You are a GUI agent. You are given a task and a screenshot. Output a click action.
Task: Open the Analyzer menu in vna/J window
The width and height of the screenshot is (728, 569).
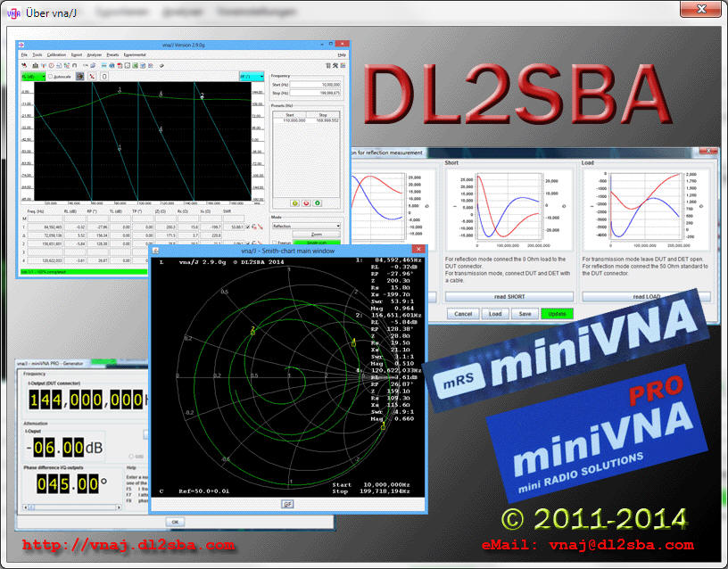tap(95, 54)
